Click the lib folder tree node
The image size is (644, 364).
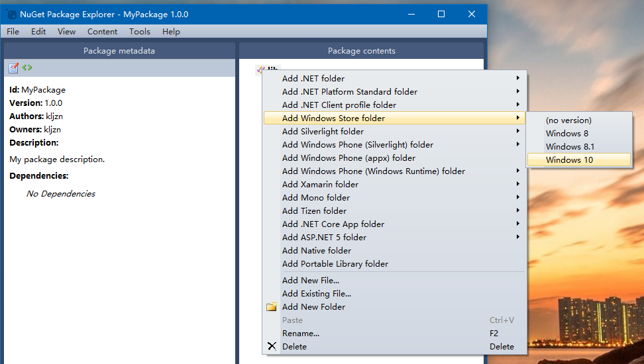[x=268, y=69]
